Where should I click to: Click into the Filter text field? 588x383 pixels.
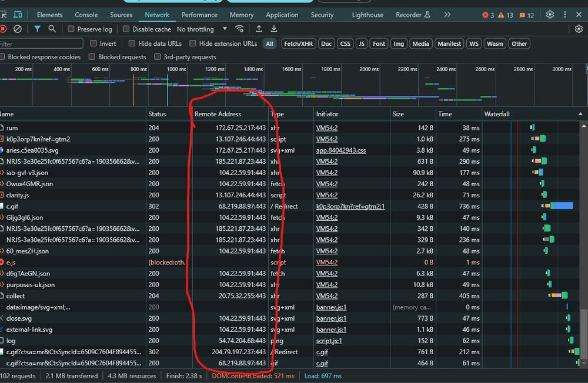pos(41,44)
